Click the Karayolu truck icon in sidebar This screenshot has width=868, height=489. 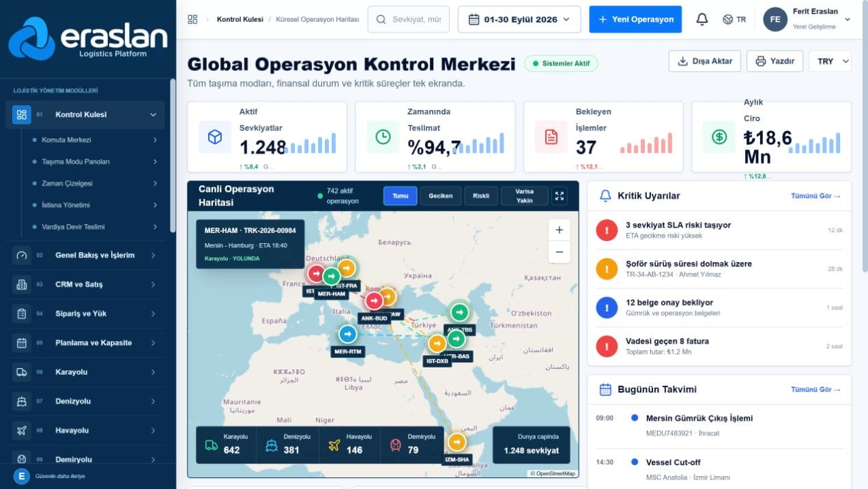22,372
